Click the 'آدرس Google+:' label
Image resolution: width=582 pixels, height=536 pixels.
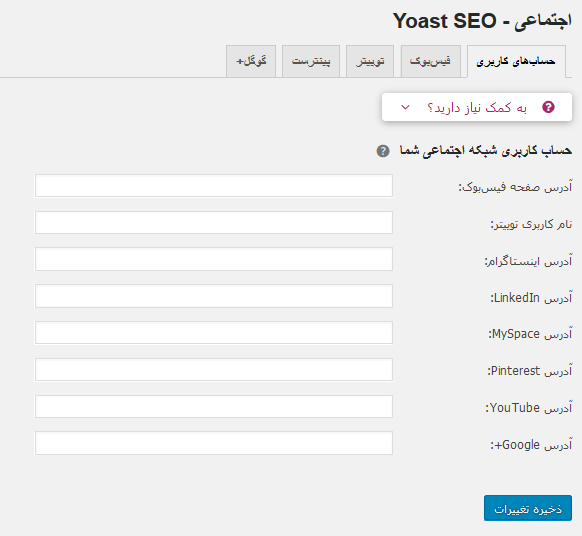pos(532,444)
